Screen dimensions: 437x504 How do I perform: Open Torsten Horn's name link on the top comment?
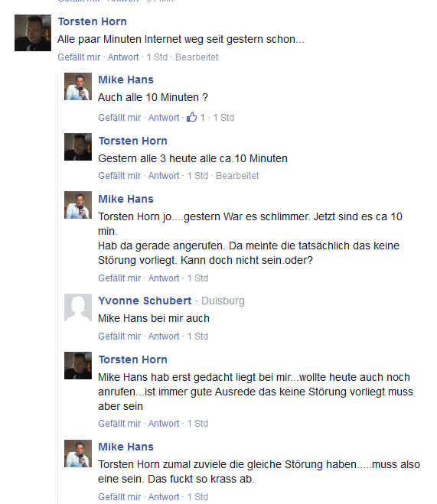pos(93,21)
